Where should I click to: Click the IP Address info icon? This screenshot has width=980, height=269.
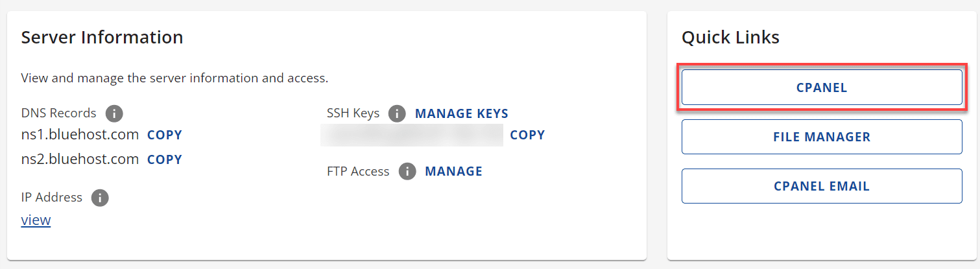point(100,198)
